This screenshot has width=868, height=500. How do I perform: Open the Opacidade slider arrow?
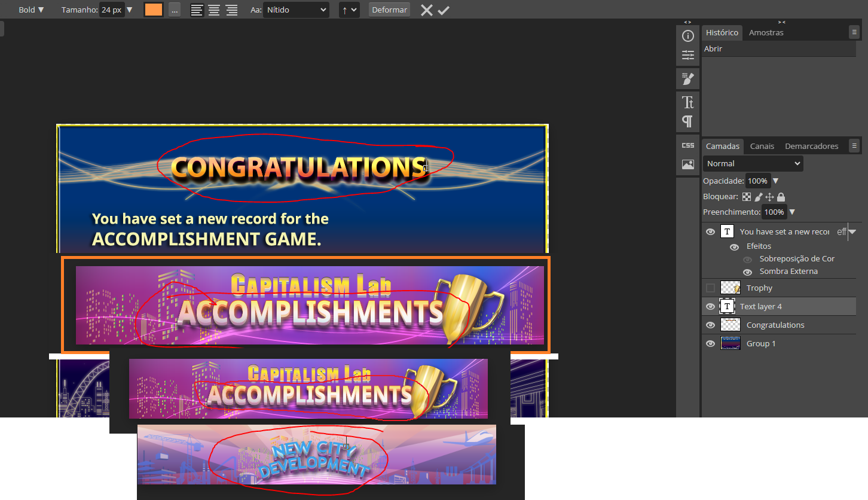(776, 181)
